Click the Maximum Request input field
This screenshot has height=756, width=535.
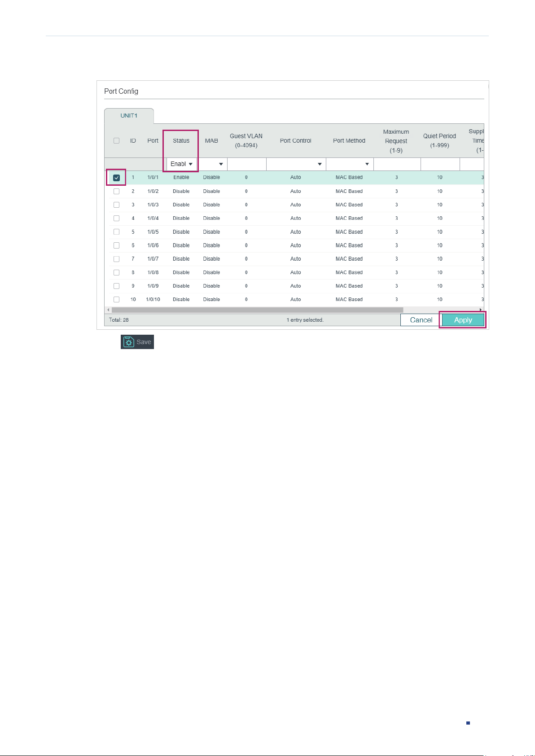[x=397, y=164]
